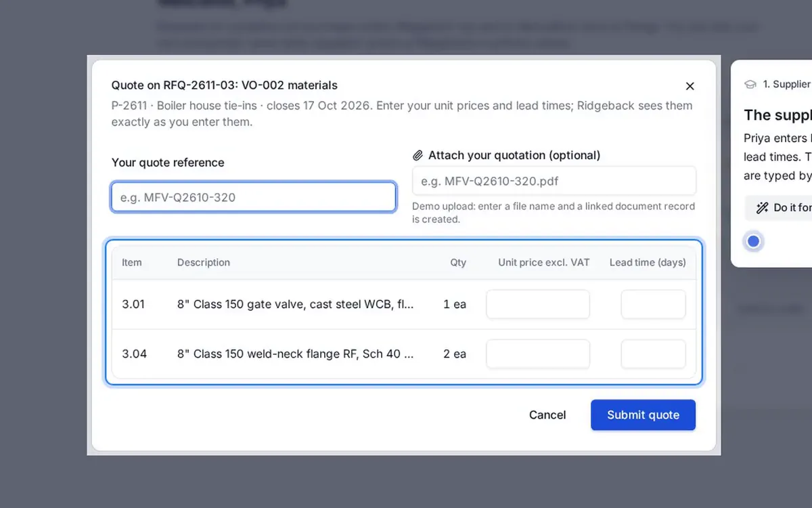This screenshot has height=508, width=812.
Task: Click the "Unit price excl. VAT" column header
Action: (x=544, y=262)
